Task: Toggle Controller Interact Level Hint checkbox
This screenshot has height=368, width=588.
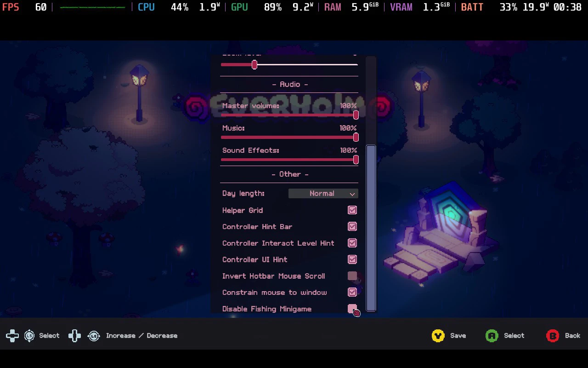Action: [x=352, y=243]
